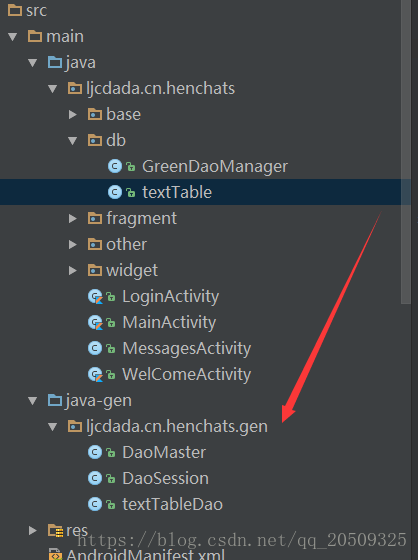Image resolution: width=418 pixels, height=560 pixels.
Task: Expand the base package arrow
Action: coord(73,115)
